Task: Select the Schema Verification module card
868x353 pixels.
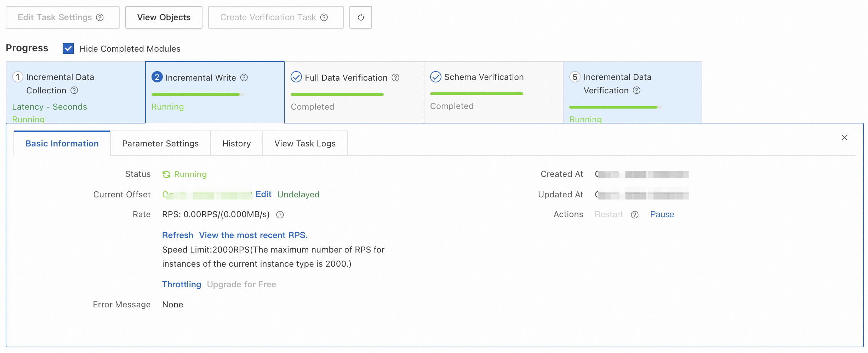Action: [x=493, y=92]
